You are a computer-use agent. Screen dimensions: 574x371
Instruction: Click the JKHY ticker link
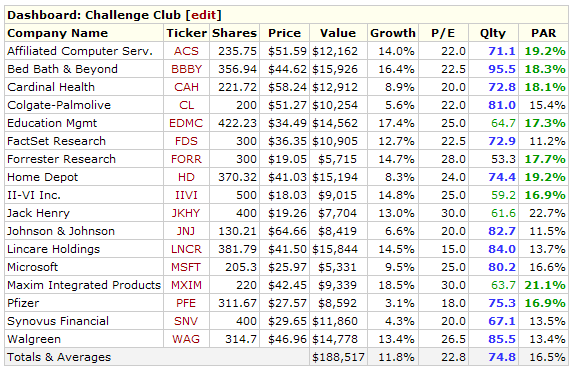click(186, 213)
